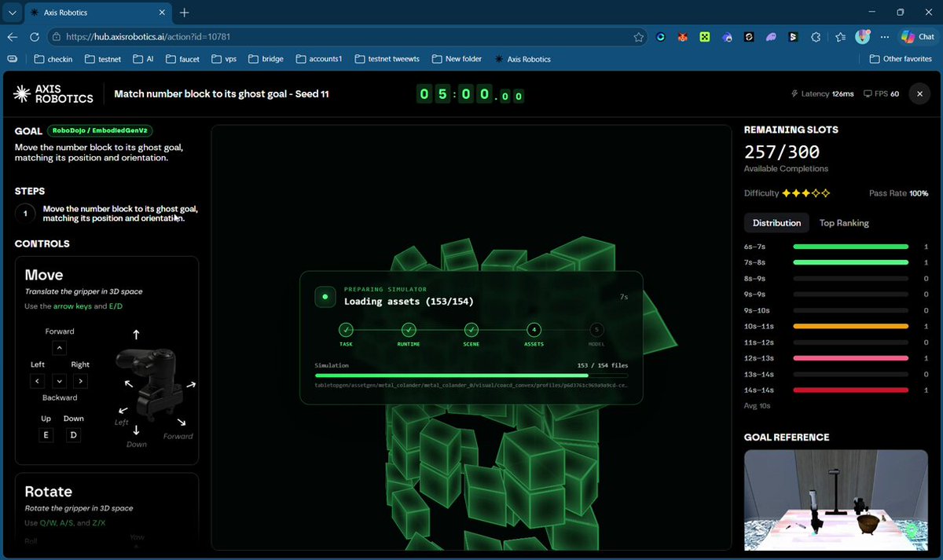
Task: Select the Distribution tab
Action: (776, 223)
